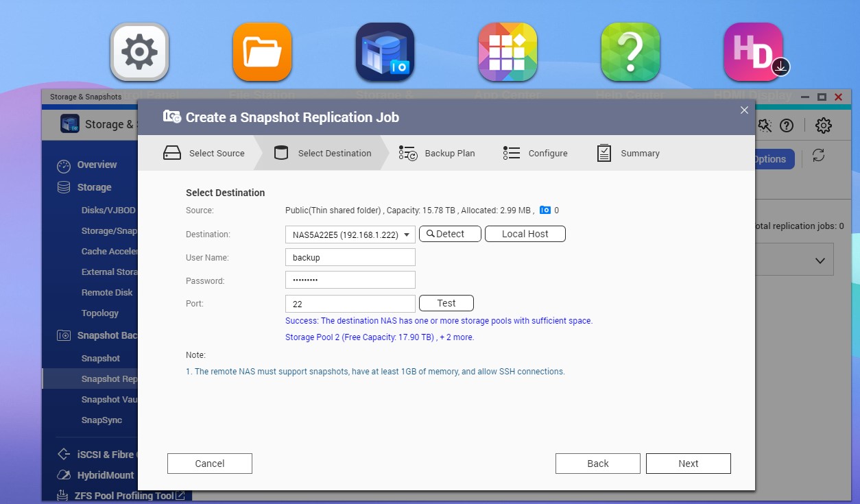Expand the replication jobs panel chevron

pyautogui.click(x=820, y=261)
